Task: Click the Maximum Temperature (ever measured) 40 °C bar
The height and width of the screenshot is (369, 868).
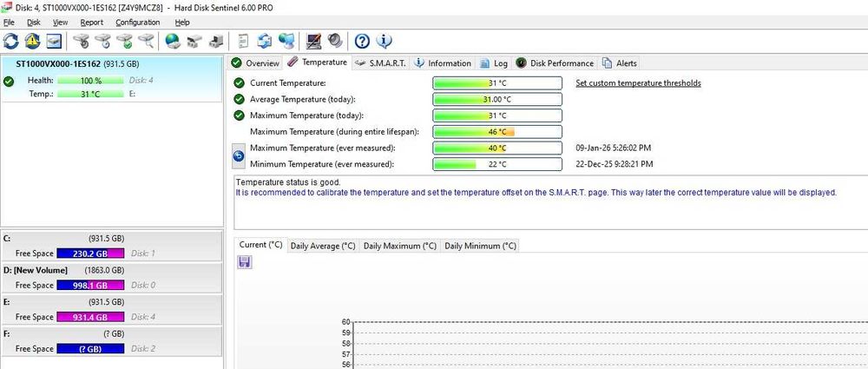Action: pyautogui.click(x=497, y=148)
